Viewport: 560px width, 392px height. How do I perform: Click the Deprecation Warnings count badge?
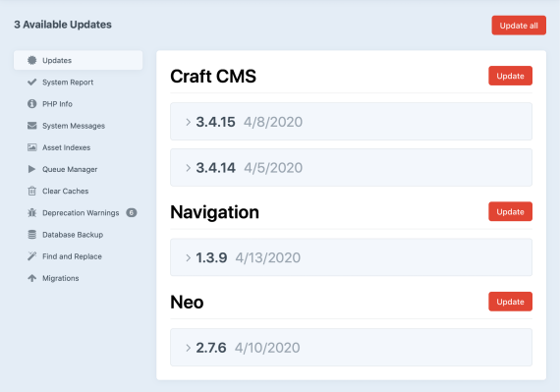tap(132, 213)
